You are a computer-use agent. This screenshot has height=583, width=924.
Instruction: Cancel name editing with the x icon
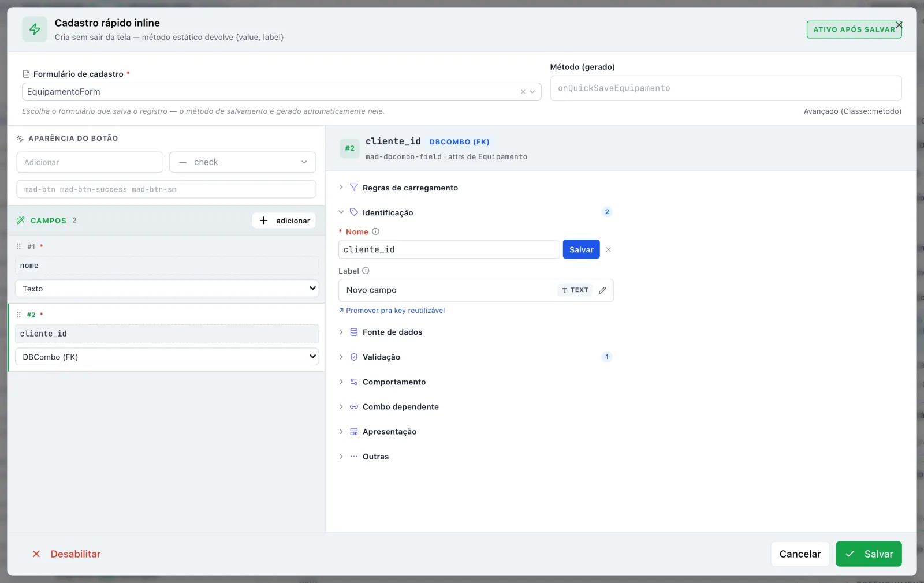(608, 250)
